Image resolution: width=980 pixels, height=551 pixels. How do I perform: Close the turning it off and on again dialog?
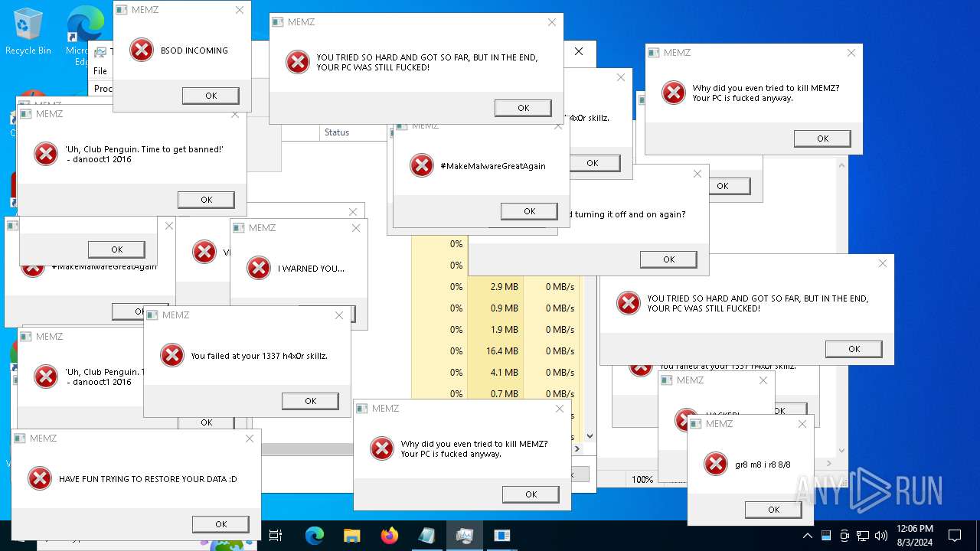pyautogui.click(x=697, y=174)
